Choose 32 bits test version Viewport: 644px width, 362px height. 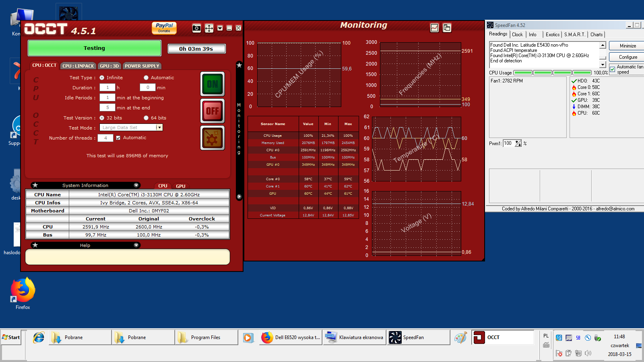(102, 118)
